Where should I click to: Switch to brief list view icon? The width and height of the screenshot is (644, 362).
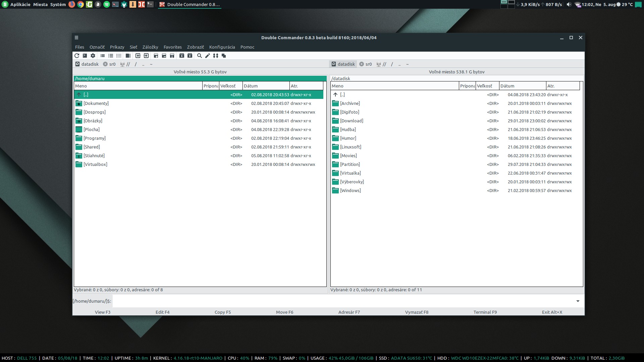(103, 56)
